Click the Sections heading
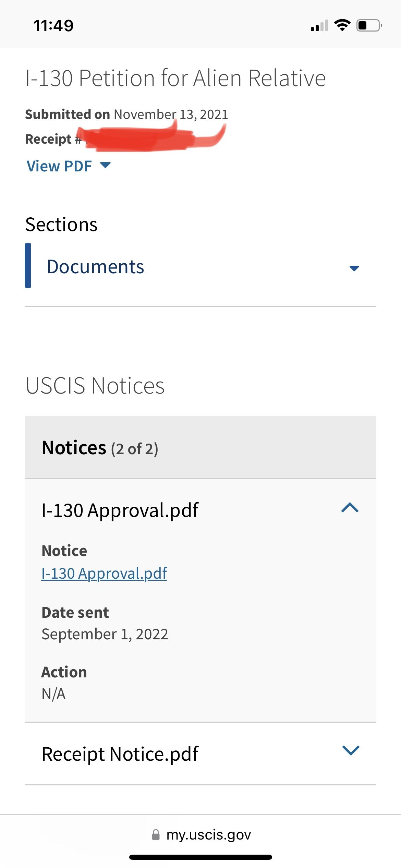This screenshot has width=401, height=868. coord(61,225)
